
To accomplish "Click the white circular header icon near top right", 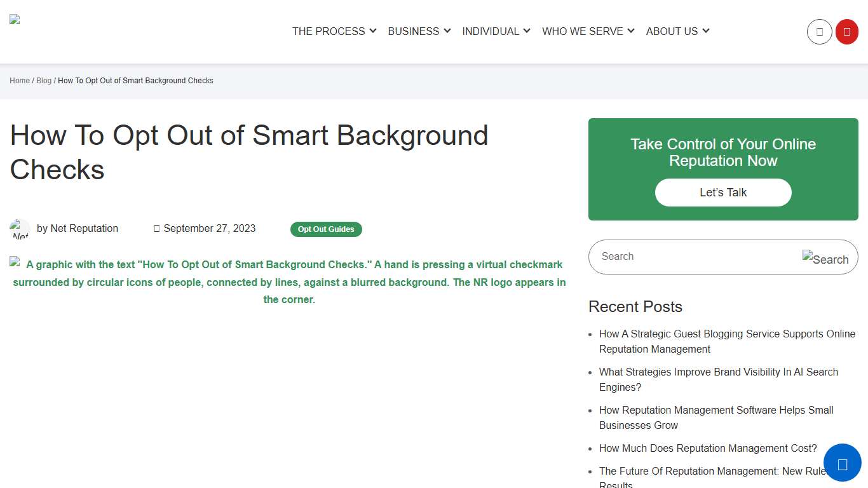I will click(x=819, y=31).
